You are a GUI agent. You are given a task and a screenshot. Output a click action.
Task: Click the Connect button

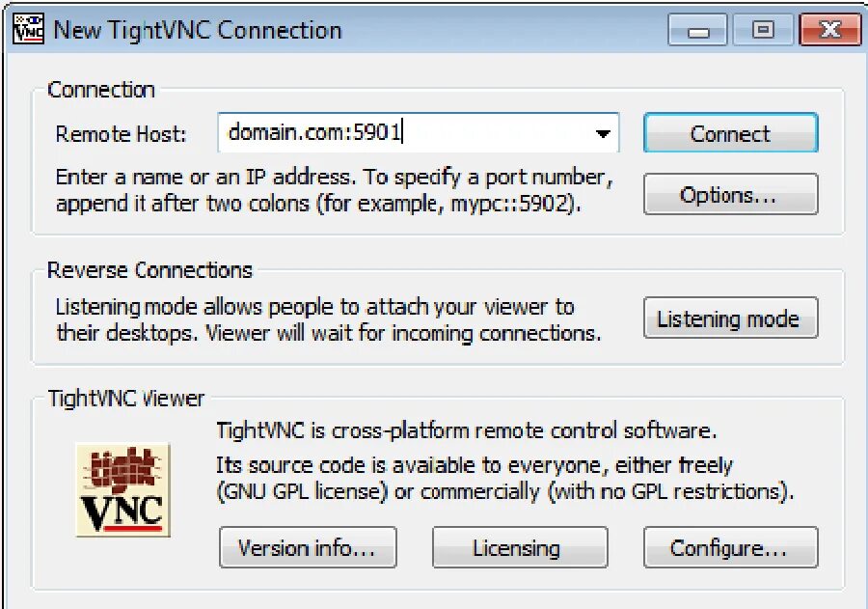point(730,133)
